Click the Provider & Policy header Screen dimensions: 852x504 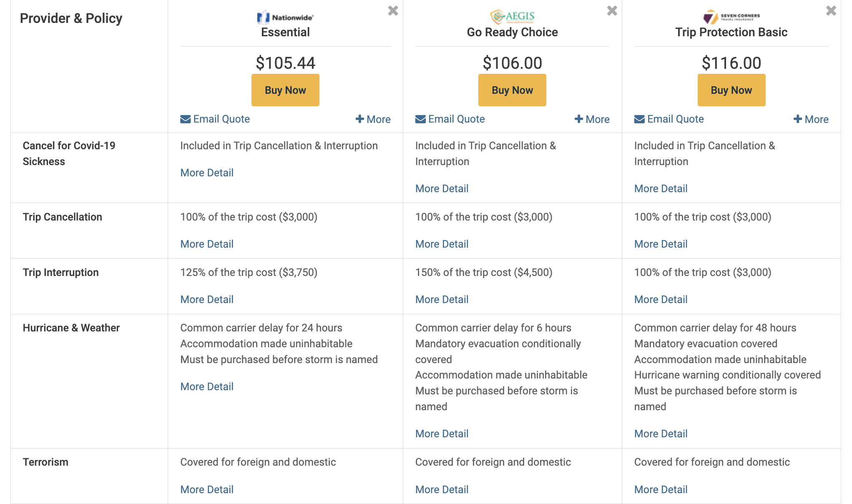coord(71,18)
